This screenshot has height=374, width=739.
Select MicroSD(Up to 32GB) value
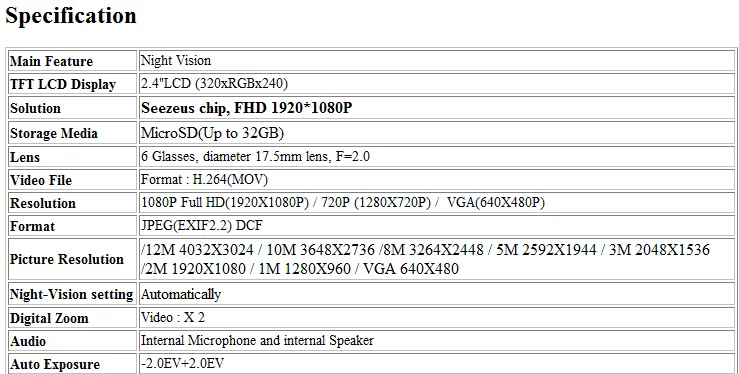tap(213, 133)
